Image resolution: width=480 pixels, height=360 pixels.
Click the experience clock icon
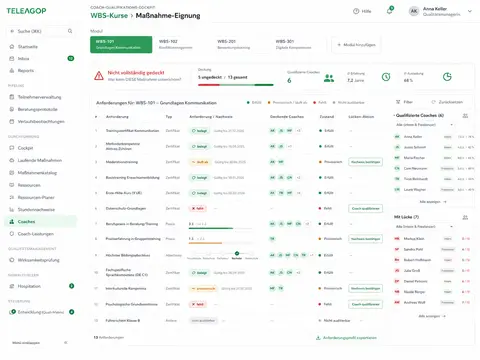click(x=386, y=77)
